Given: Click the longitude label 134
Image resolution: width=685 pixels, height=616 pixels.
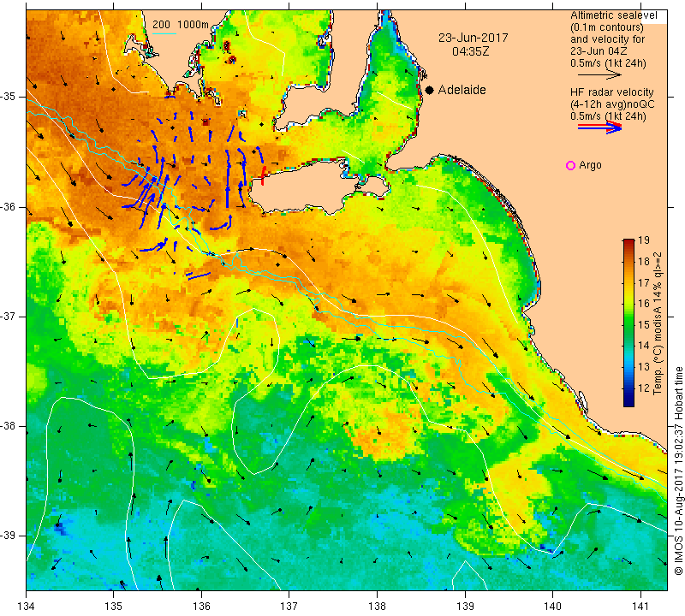Looking at the screenshot, I should tap(27, 606).
